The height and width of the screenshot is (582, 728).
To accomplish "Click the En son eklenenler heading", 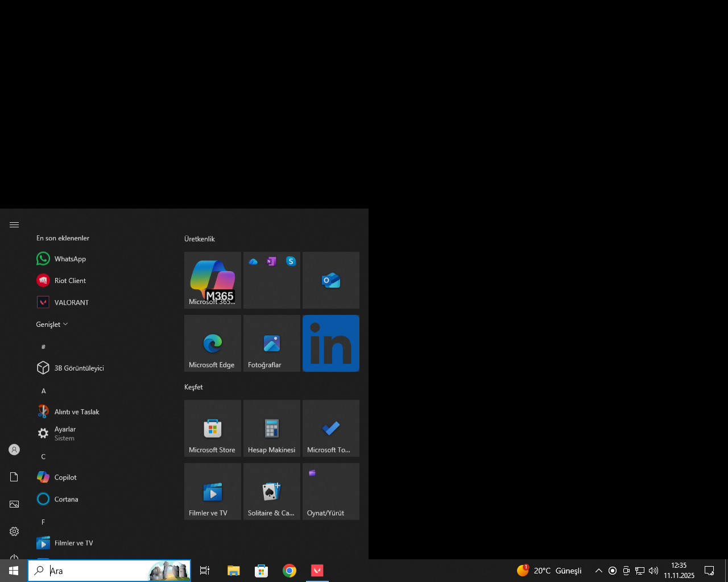I will point(63,238).
